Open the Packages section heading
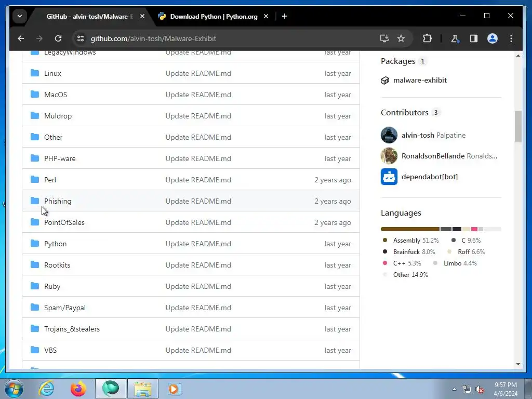 [x=398, y=61]
